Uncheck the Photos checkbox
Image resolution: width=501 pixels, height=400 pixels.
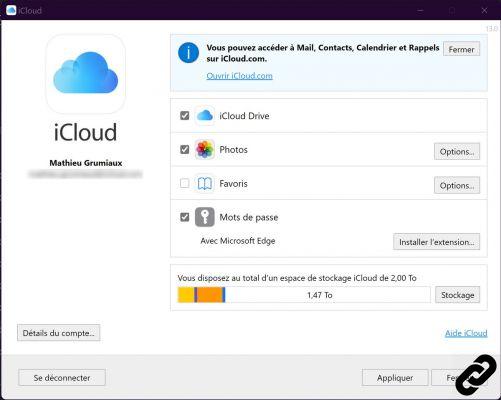(185, 149)
